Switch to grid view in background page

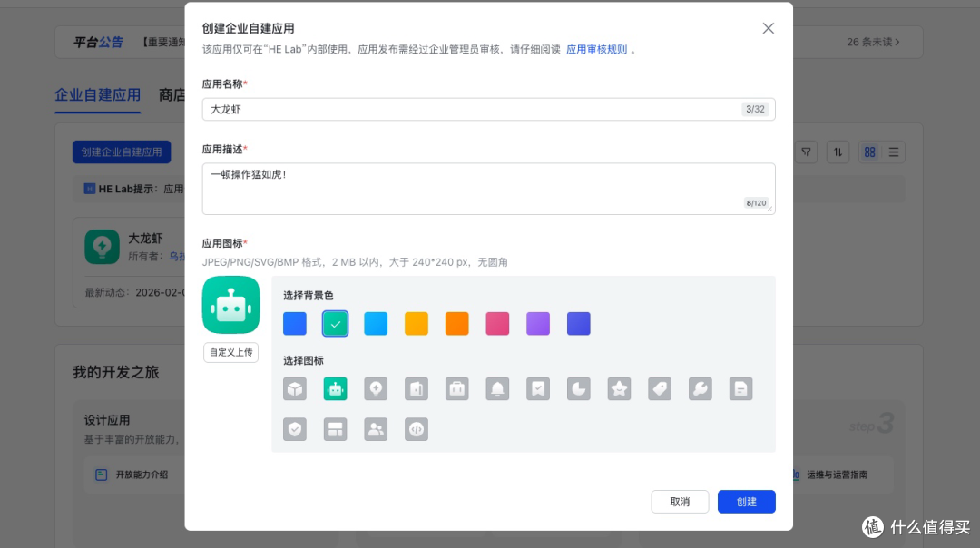(869, 152)
